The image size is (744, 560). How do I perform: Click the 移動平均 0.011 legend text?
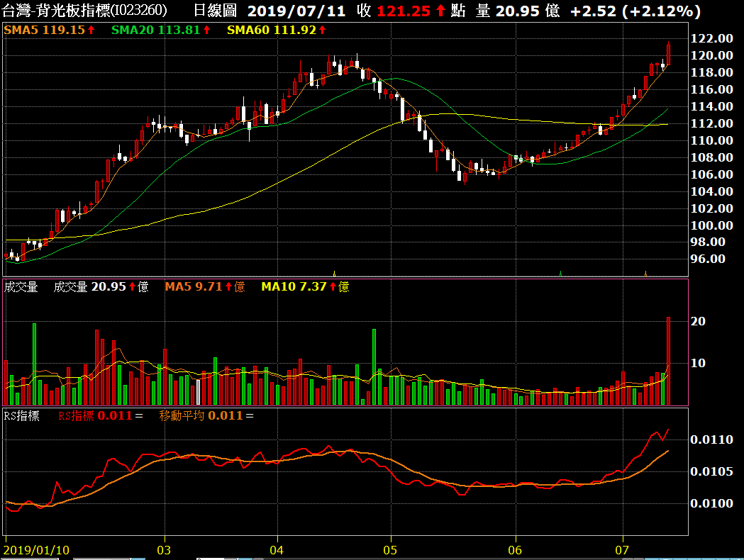coord(200,415)
